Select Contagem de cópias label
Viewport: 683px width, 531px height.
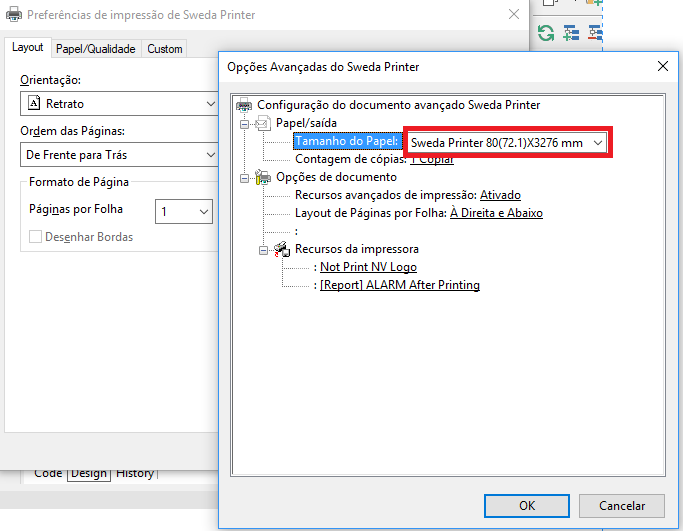click(x=351, y=159)
